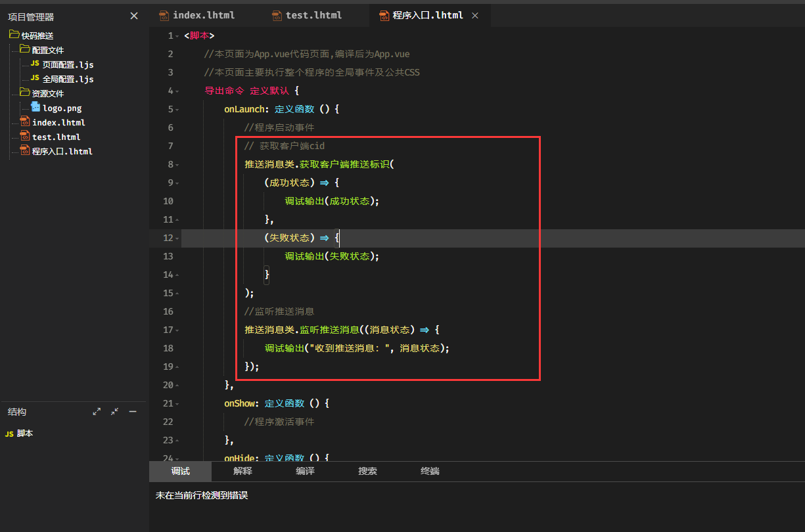
Task: Click the "收到推送消息: " string on line 18
Action: (x=348, y=348)
